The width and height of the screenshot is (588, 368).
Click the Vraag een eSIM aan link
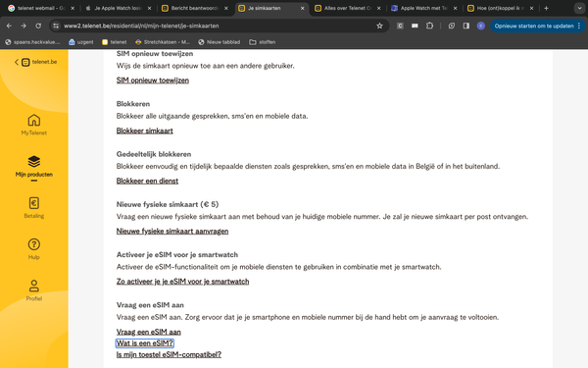click(149, 332)
